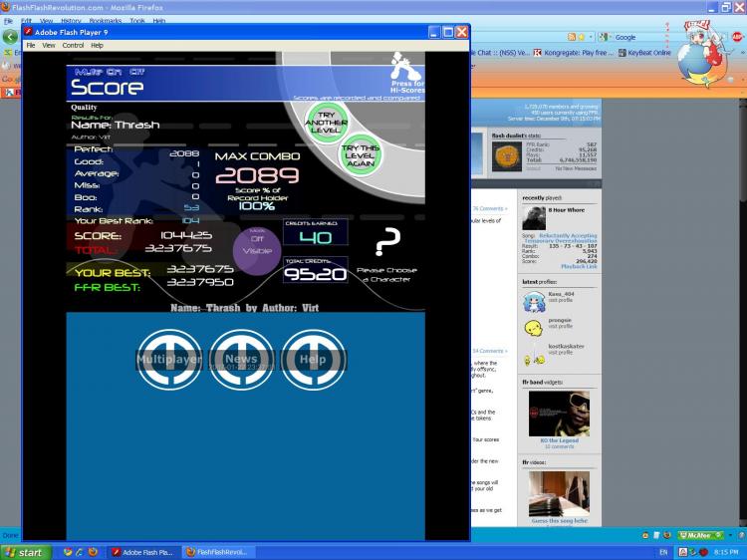Click system clock showing 8:15 PM
Viewport: 747px width, 560px height.
pos(725,552)
